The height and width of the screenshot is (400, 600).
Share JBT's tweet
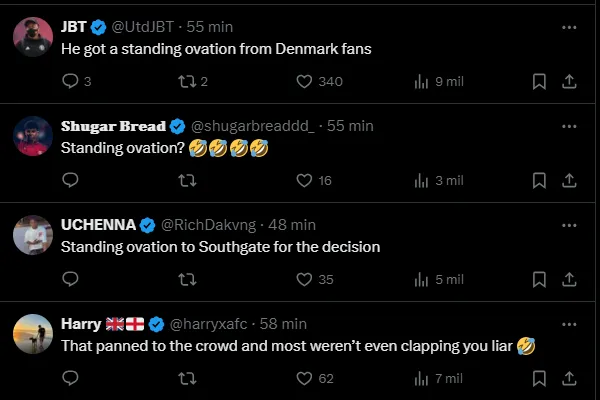pos(569,82)
